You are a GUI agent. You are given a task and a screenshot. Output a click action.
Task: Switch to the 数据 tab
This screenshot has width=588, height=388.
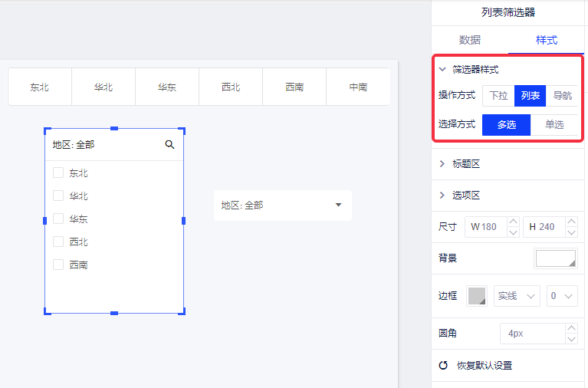point(470,40)
